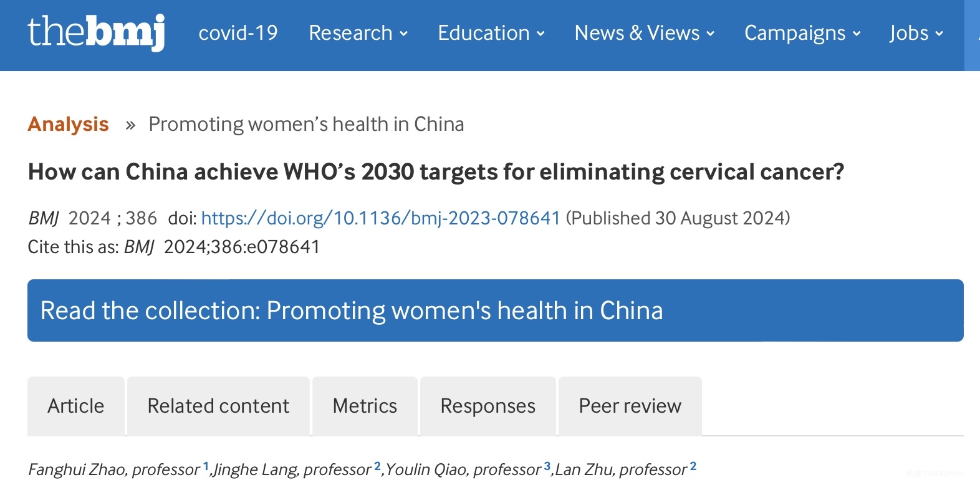Open the Jobs dropdown menu
Viewport: 980px width, 495px height.
tap(916, 33)
